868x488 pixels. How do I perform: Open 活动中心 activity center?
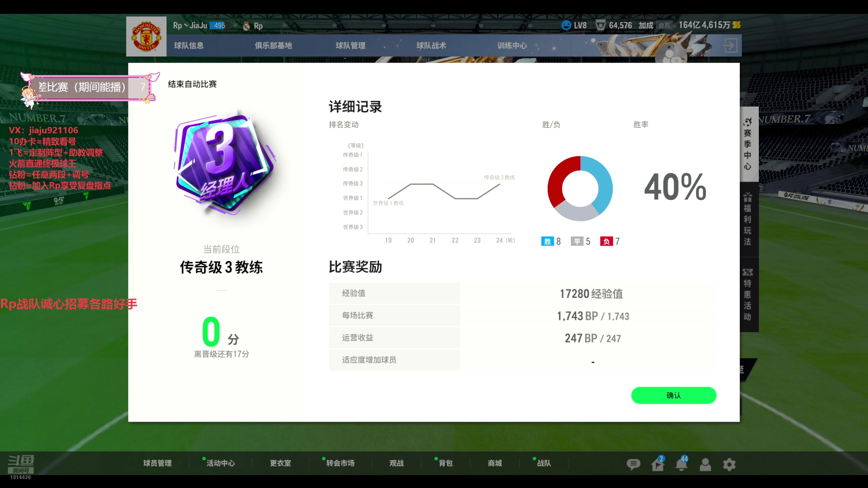point(220,463)
